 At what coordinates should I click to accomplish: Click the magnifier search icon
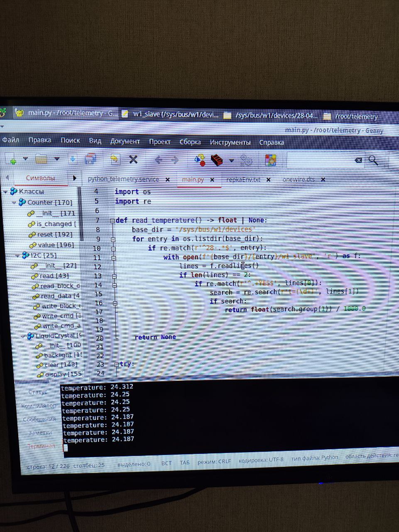click(x=373, y=160)
